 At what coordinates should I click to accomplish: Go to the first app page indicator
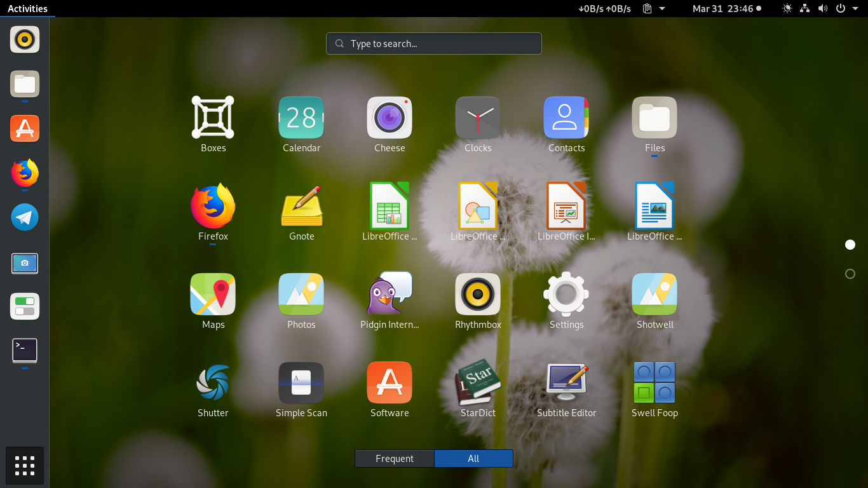(x=850, y=245)
